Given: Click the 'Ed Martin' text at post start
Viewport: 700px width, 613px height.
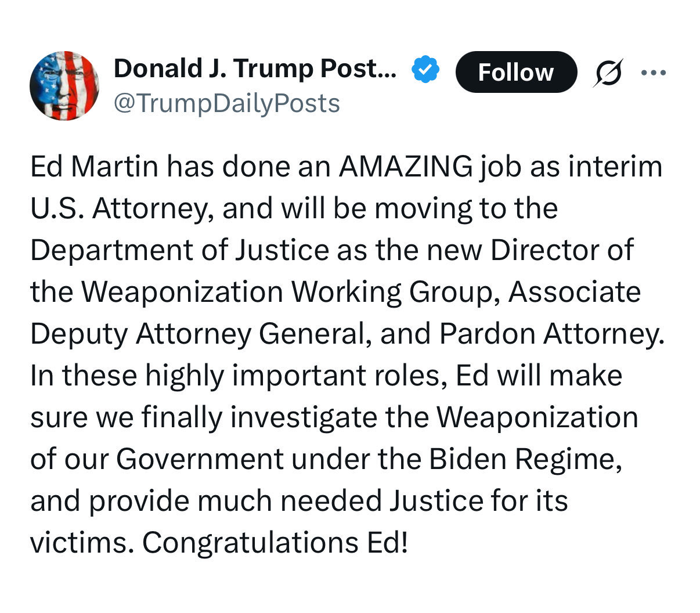Looking at the screenshot, I should pyautogui.click(x=94, y=167).
